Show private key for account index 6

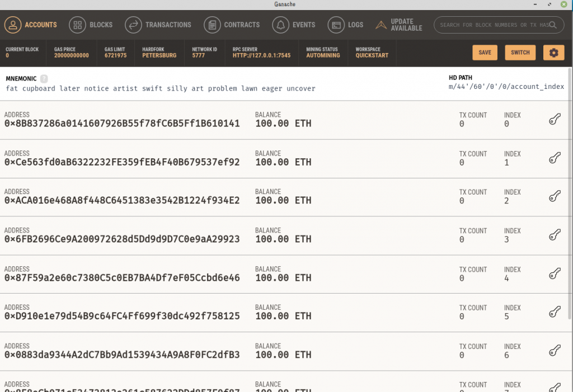(555, 351)
